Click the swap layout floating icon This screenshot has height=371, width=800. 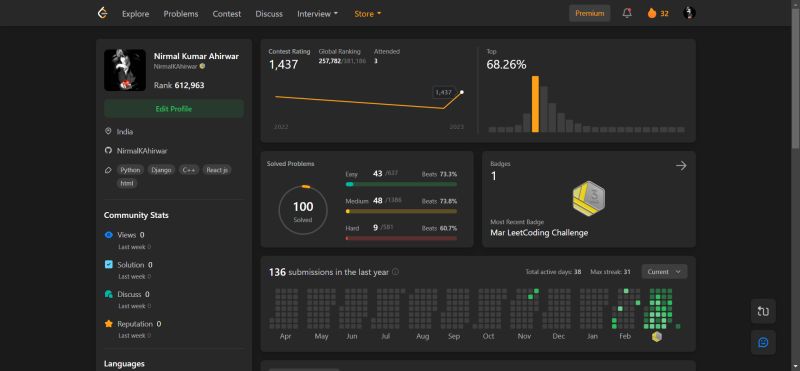click(x=763, y=311)
